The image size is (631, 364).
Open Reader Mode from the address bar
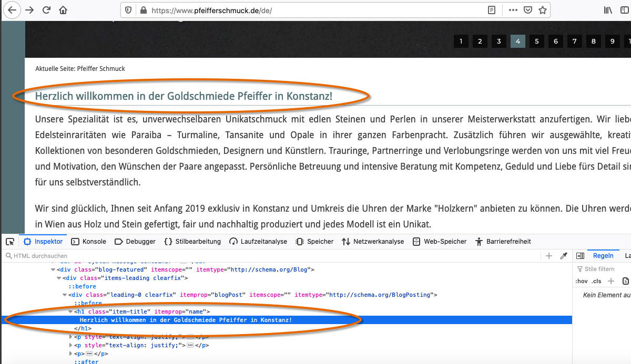[491, 10]
